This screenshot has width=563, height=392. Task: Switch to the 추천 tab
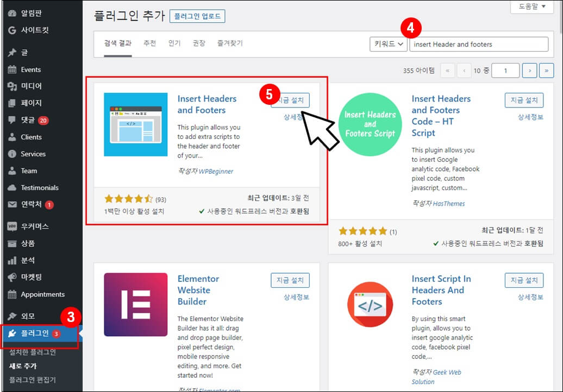point(150,43)
